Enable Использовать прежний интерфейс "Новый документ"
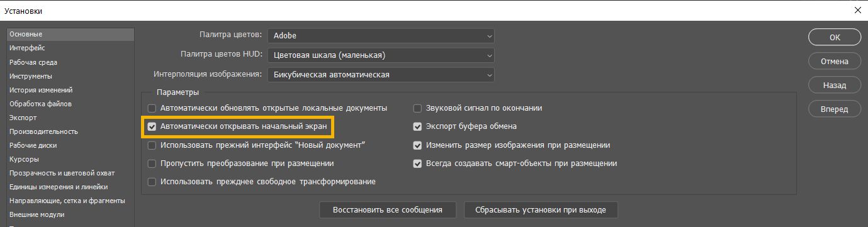Image resolution: width=868 pixels, height=227 pixels. click(x=152, y=145)
